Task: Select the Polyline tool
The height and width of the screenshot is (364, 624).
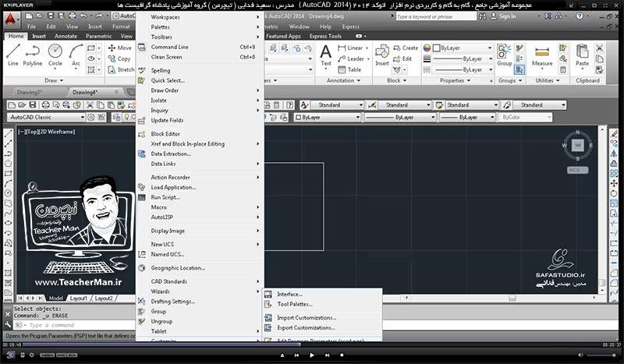Action: [x=32, y=55]
